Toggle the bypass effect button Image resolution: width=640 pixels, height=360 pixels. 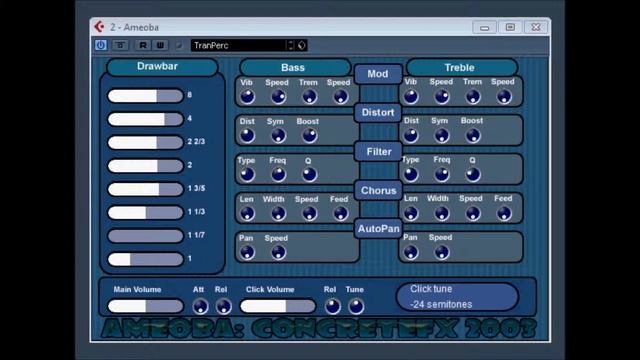[120, 45]
